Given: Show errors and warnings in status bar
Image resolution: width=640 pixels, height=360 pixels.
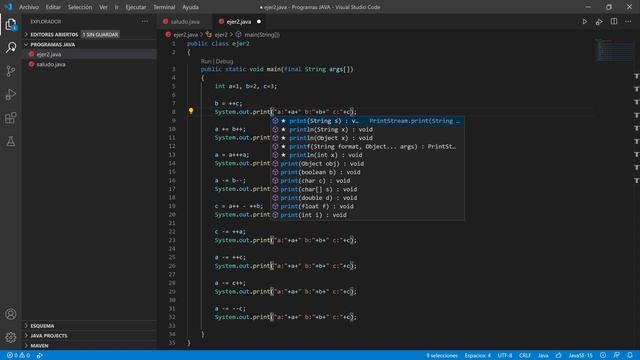Looking at the screenshot, I should point(18,355).
